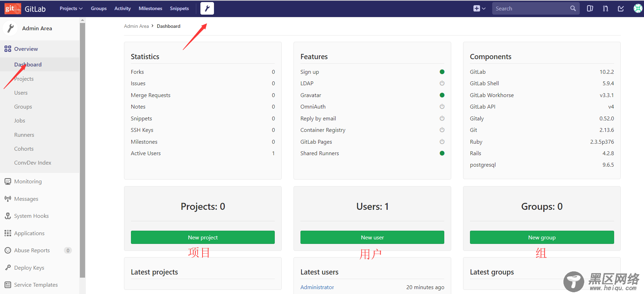Click the Overview label in the sidebar

(x=26, y=49)
